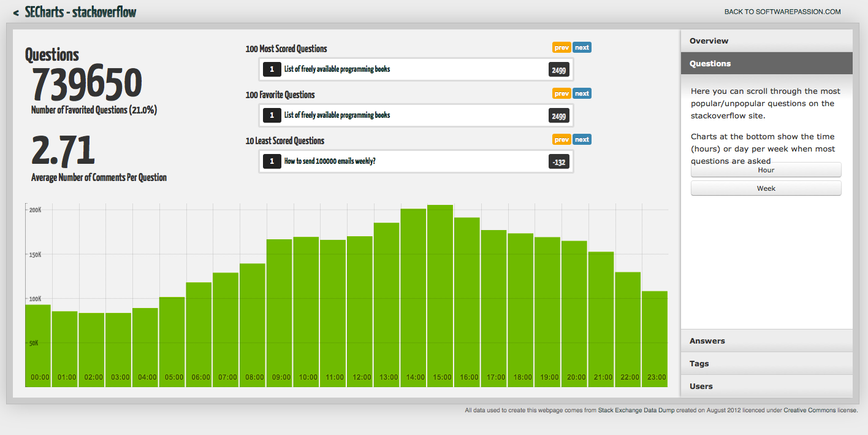Click prev for 100 Favorite Questions
868x435 pixels.
click(x=562, y=93)
